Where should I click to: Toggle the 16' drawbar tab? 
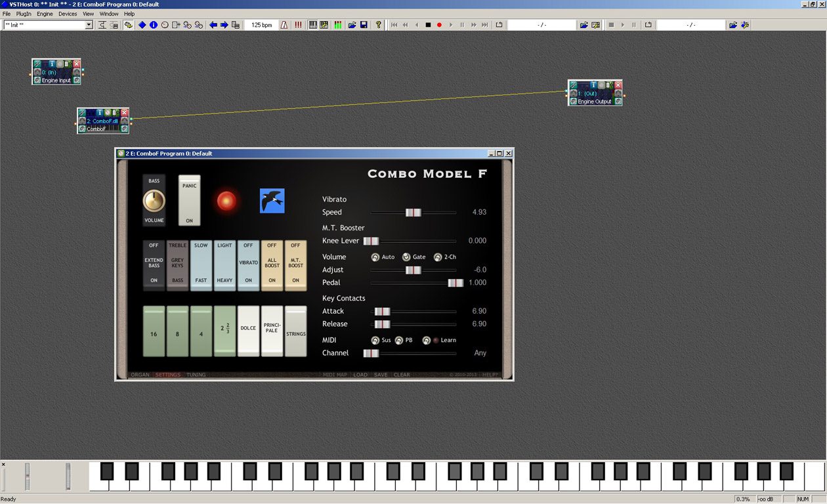pyautogui.click(x=154, y=331)
